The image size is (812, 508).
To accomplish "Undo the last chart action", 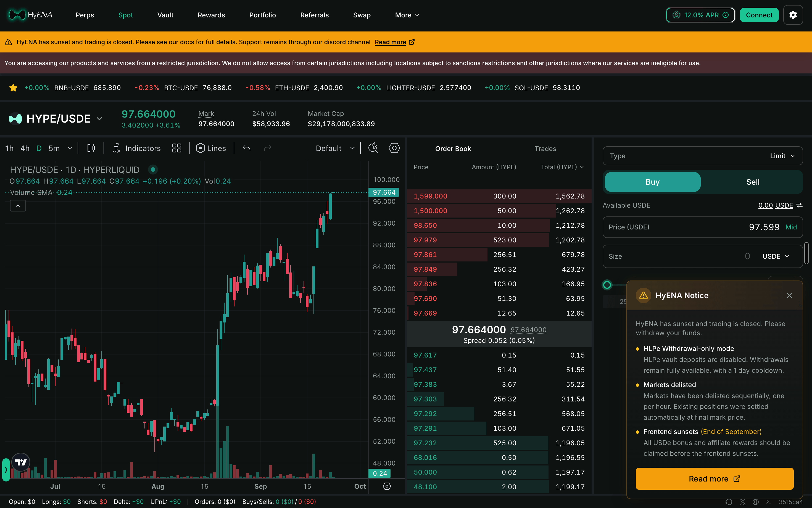I will click(x=247, y=148).
